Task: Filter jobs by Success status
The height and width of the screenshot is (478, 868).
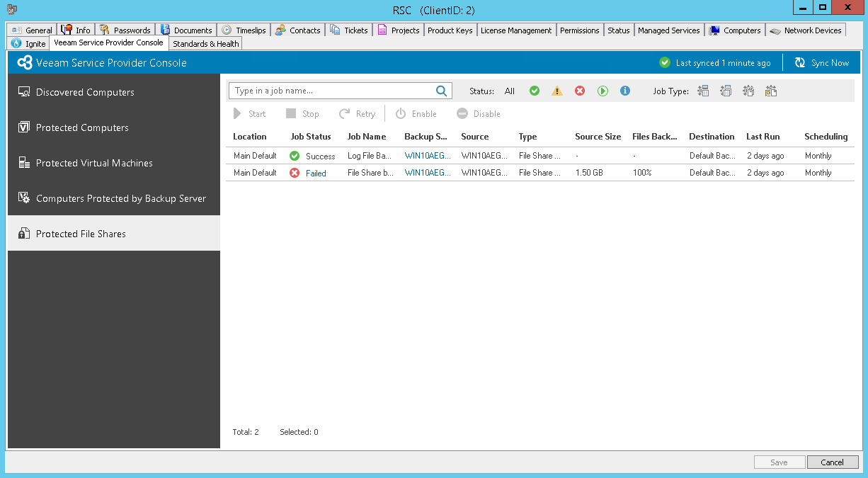Action: (x=535, y=91)
